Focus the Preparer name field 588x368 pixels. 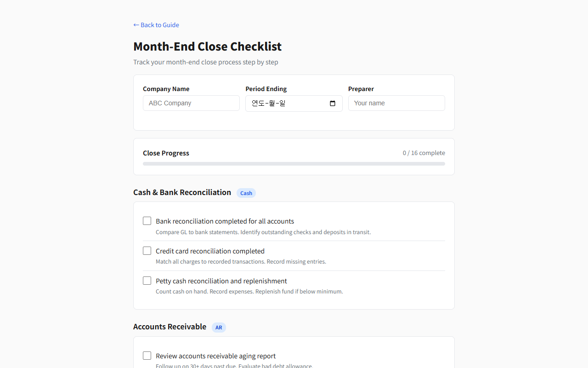(396, 103)
